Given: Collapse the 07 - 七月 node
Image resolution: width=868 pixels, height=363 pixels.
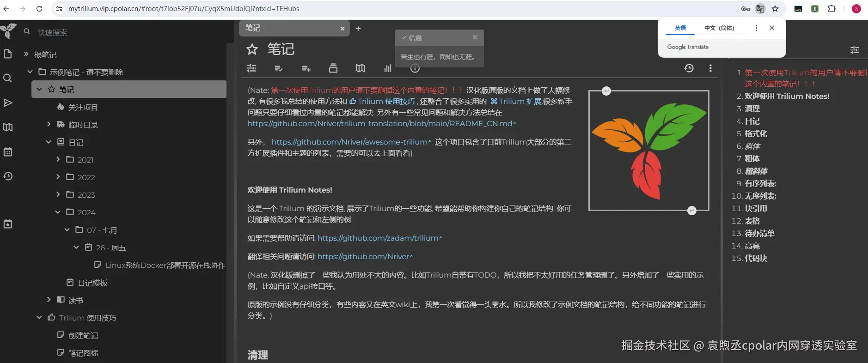Looking at the screenshot, I should pyautogui.click(x=67, y=230).
